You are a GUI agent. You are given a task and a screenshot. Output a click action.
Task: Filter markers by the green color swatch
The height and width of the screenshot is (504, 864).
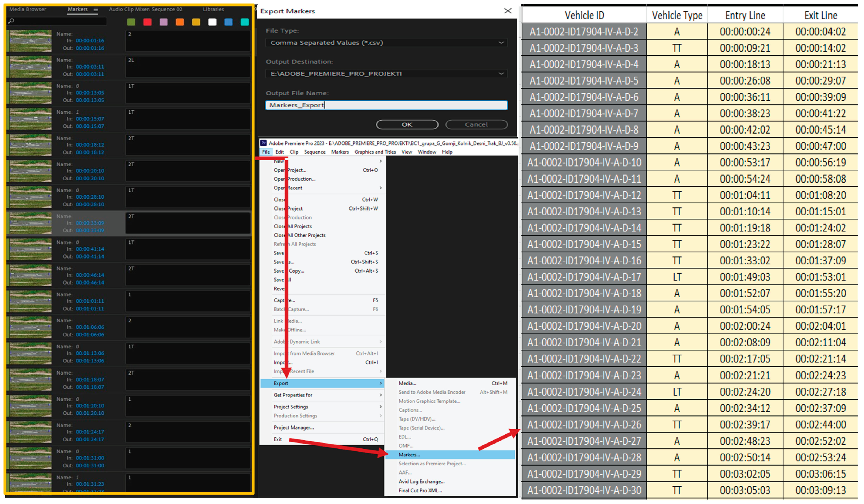pos(131,22)
